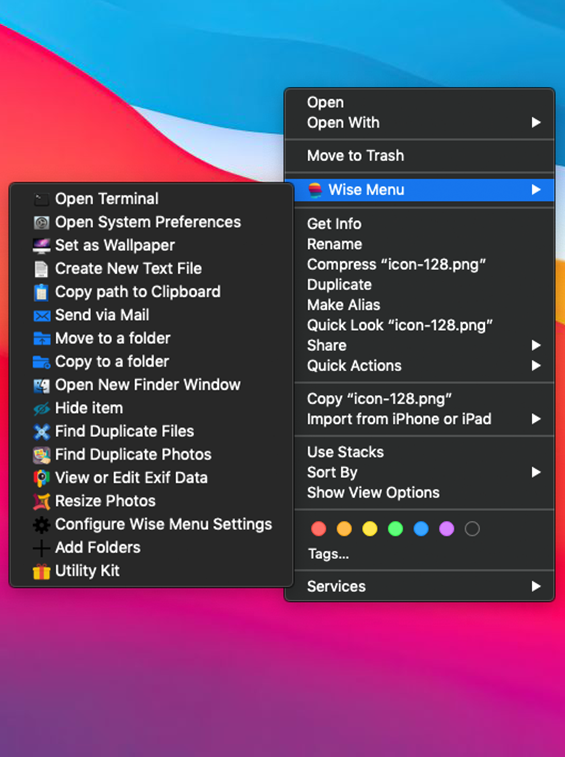
Task: Click the Send via Mail envelope icon
Action: pos(42,315)
